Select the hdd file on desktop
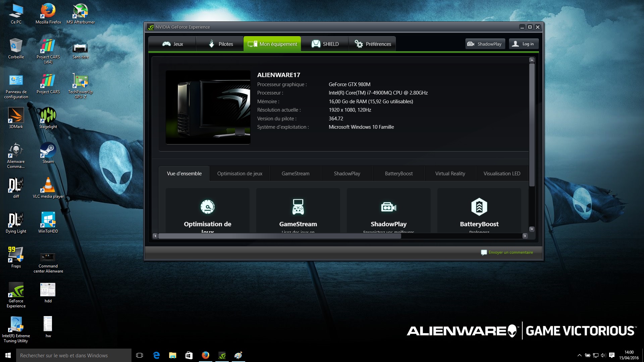Screen dimensions: 644x362 click(x=48, y=292)
